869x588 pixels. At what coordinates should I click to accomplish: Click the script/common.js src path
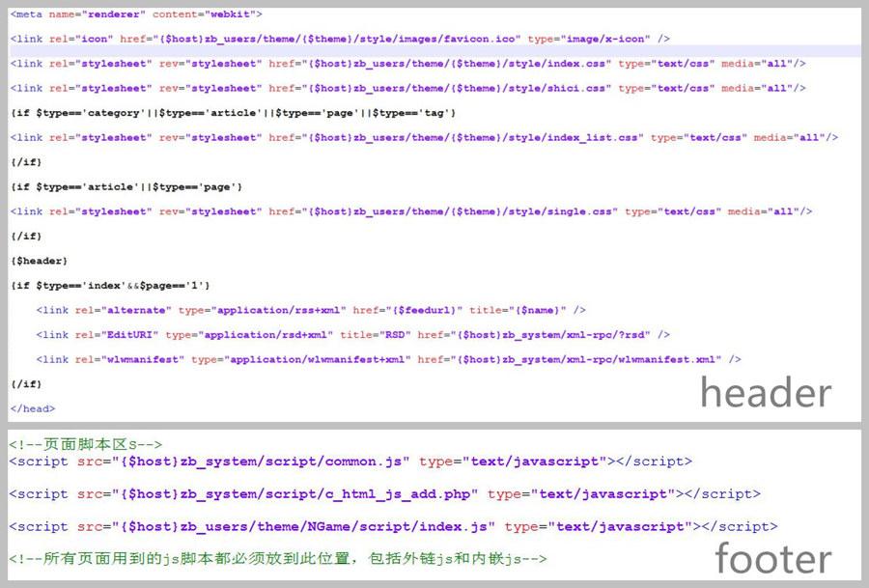click(261, 462)
